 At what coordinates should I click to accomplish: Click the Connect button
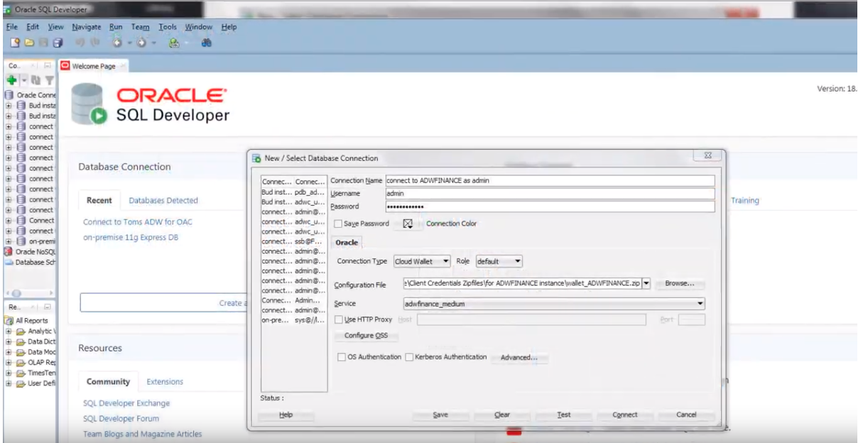(x=625, y=415)
